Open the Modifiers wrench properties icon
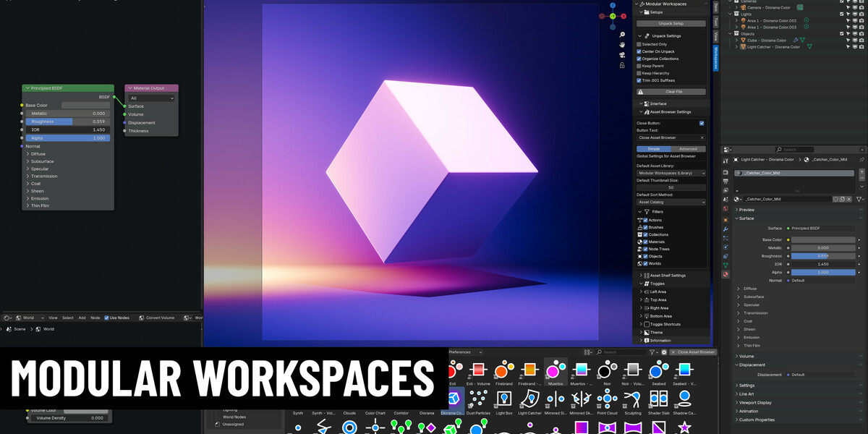Screen dimensions: 868x434 [726, 228]
